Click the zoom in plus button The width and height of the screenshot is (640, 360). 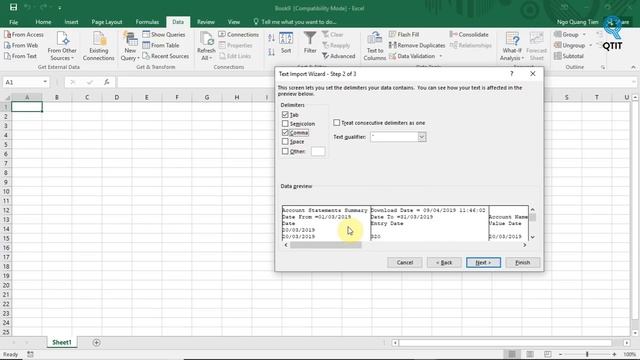[x=614, y=354]
